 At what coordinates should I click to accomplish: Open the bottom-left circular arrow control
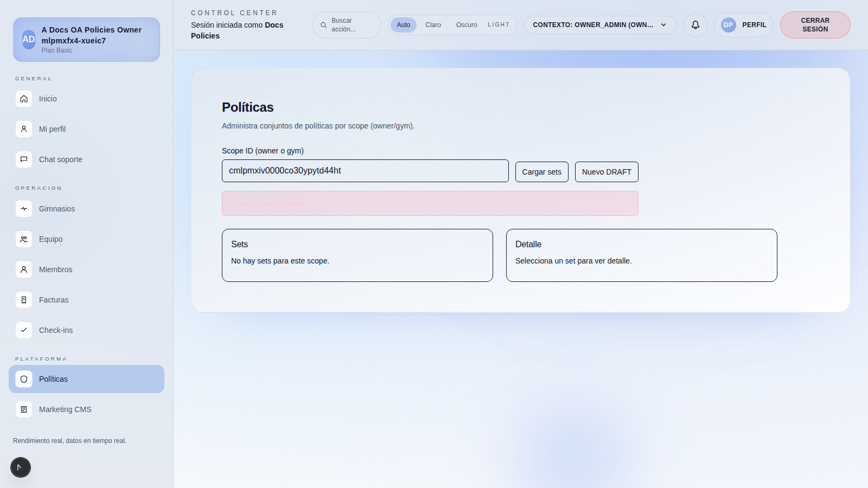pos(21,467)
